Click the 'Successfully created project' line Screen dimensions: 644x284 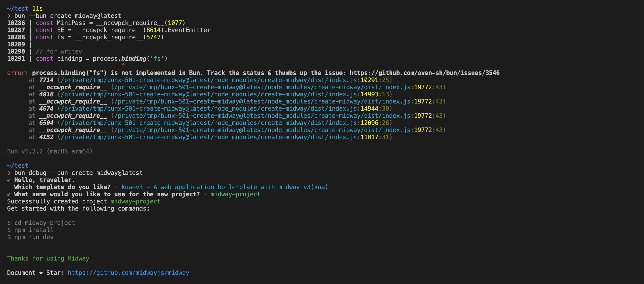[x=84, y=201]
